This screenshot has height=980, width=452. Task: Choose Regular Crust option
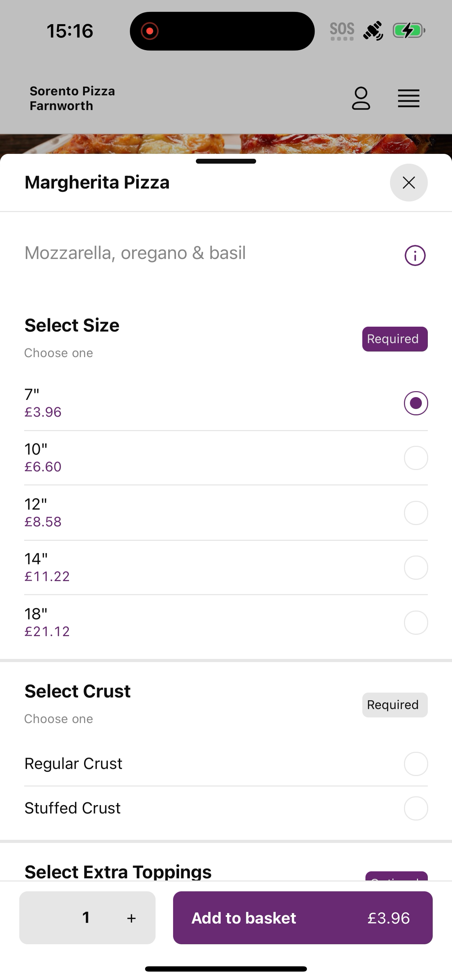226,763
